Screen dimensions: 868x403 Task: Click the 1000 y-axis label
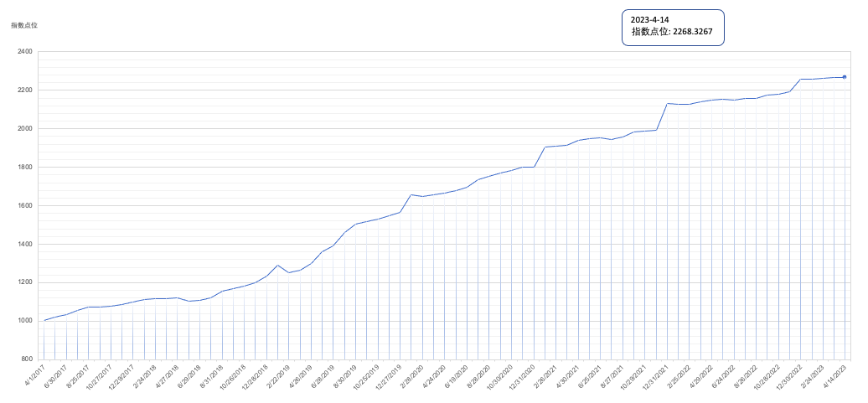point(26,321)
